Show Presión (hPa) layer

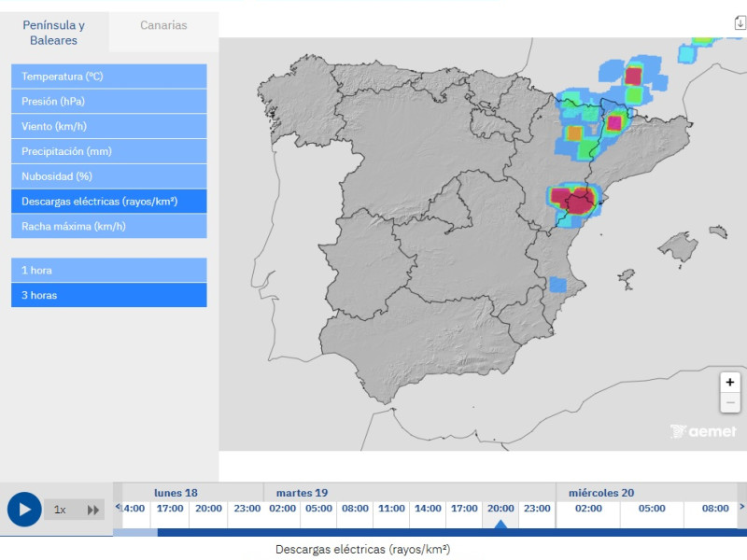(x=109, y=101)
